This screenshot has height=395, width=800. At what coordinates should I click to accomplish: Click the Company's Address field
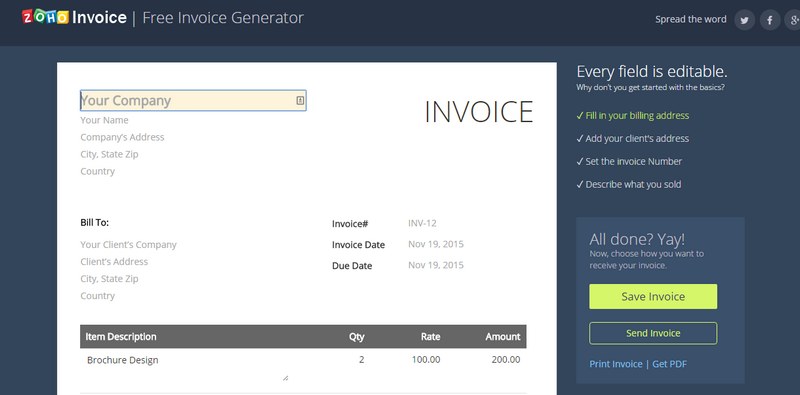[122, 137]
